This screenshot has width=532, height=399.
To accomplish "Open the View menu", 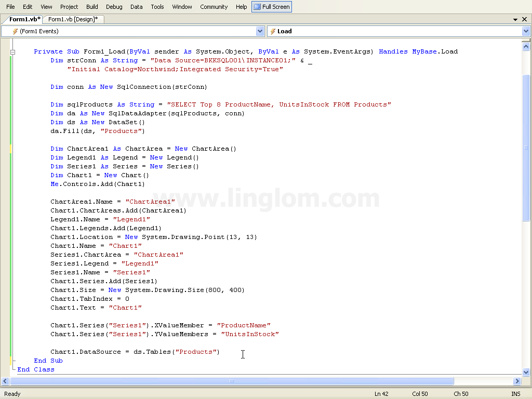I will (x=46, y=7).
